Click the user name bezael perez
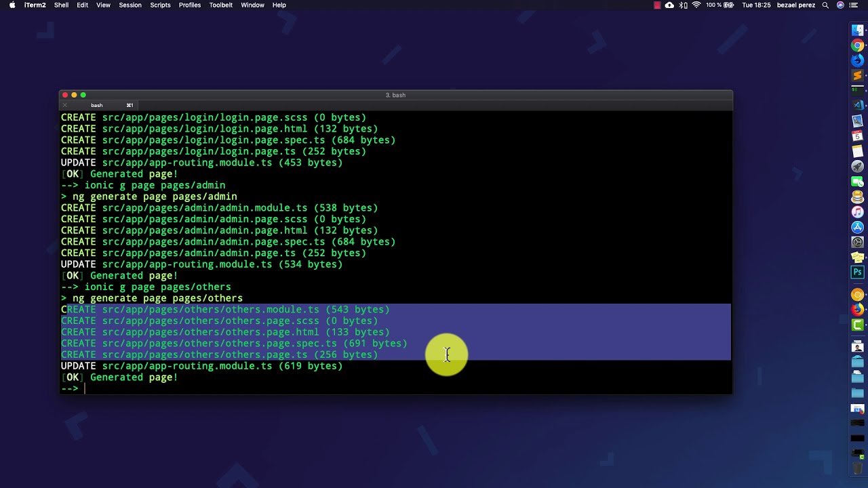This screenshot has width=868, height=488. coord(795,5)
